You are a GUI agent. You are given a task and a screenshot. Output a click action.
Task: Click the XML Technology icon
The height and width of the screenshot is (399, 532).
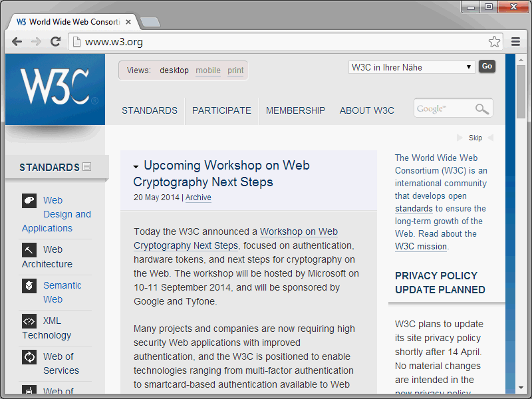[29, 321]
